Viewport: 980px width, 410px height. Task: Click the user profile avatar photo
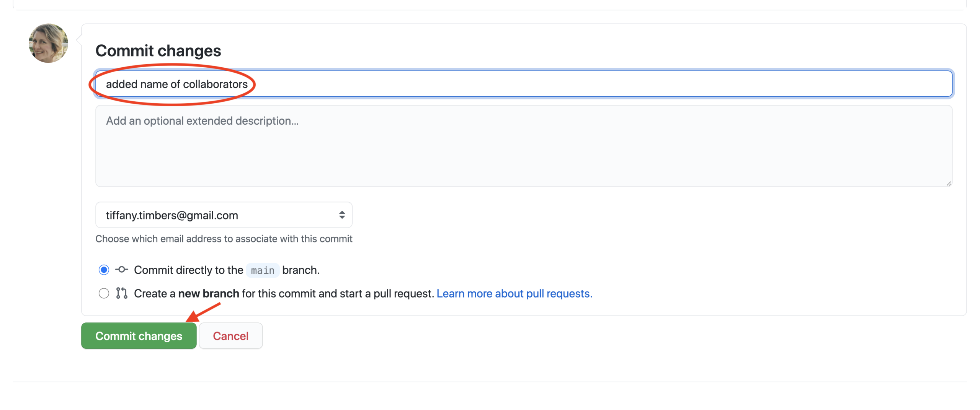point(48,43)
